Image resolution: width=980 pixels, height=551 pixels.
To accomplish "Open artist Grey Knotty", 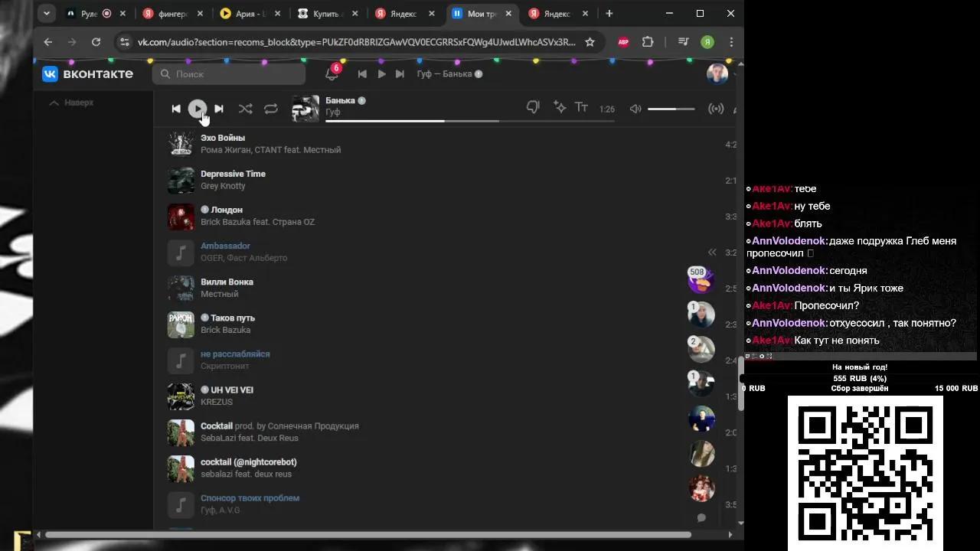I will click(223, 186).
